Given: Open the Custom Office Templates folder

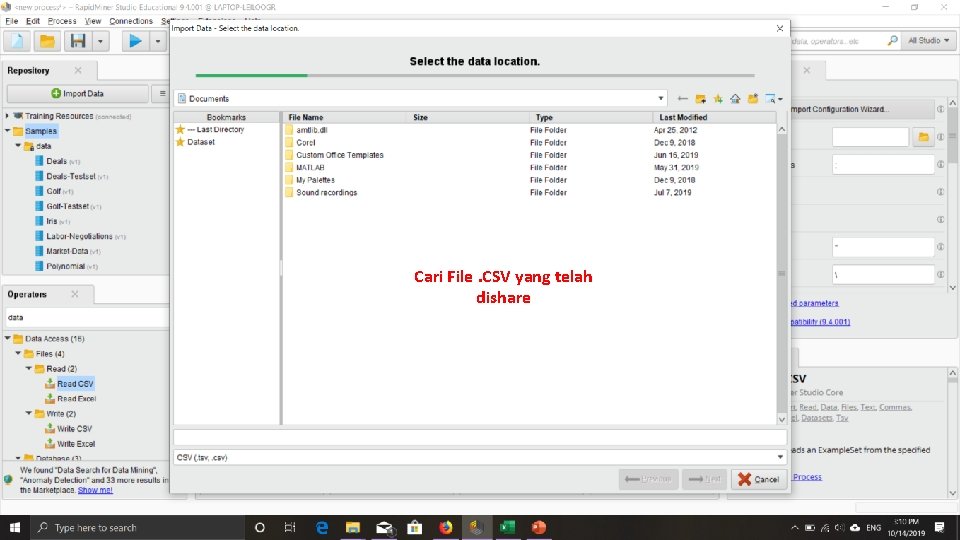Looking at the screenshot, I should point(340,155).
